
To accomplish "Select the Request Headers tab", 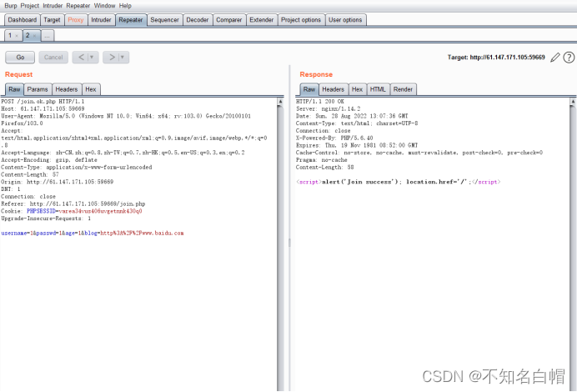I will tap(67, 89).
